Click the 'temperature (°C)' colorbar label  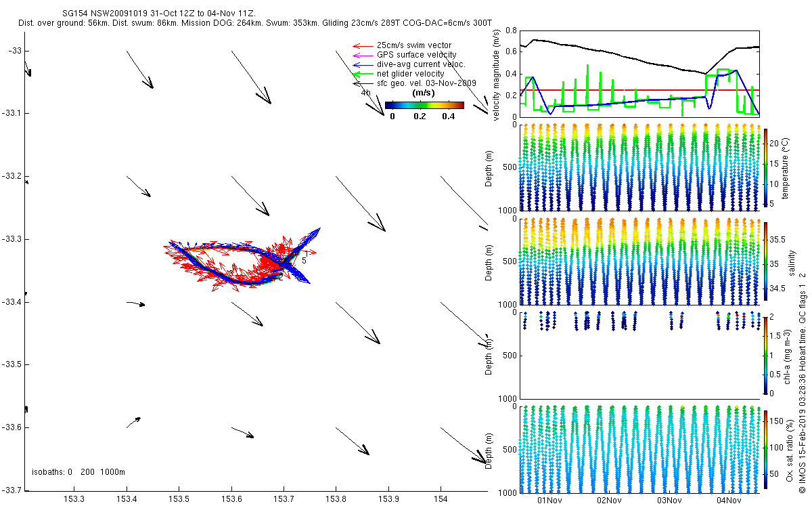pyautogui.click(x=786, y=168)
